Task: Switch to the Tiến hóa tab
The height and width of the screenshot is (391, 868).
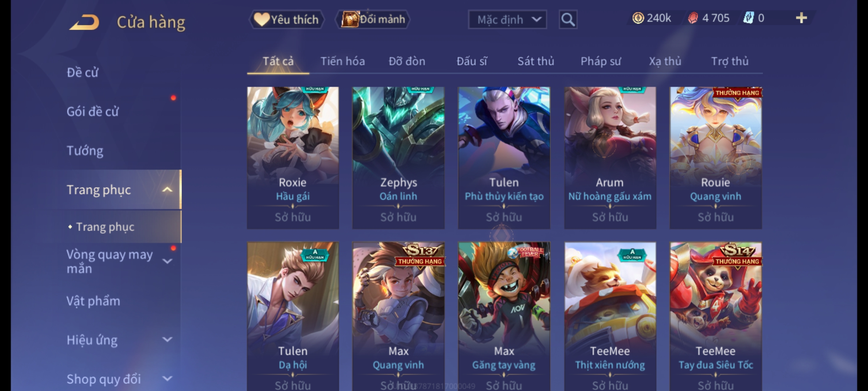Action: point(342,61)
